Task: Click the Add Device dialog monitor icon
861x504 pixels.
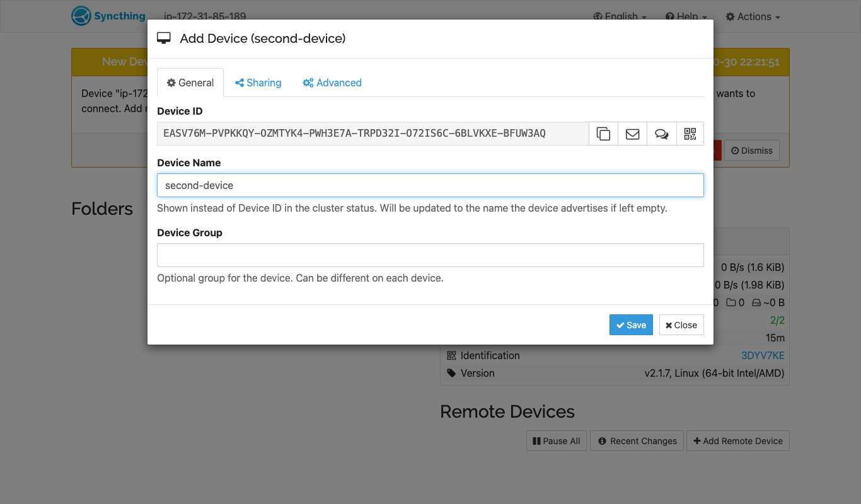Action: pyautogui.click(x=164, y=38)
